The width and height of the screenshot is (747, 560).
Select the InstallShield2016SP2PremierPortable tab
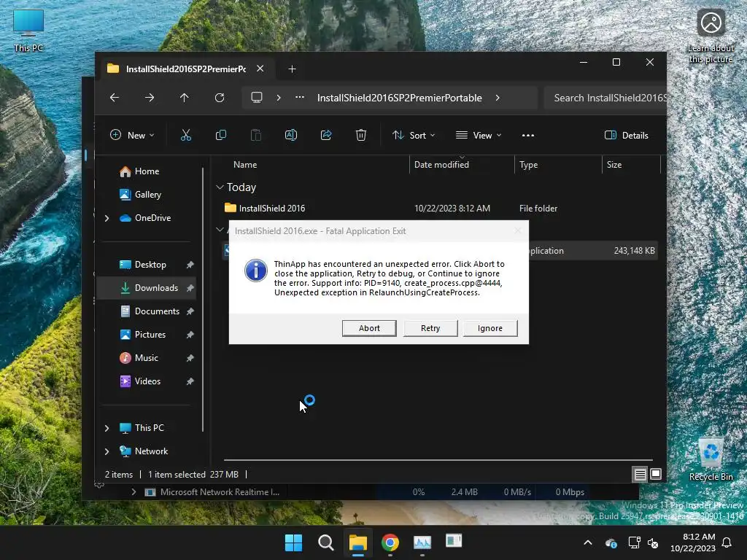[x=186, y=69]
